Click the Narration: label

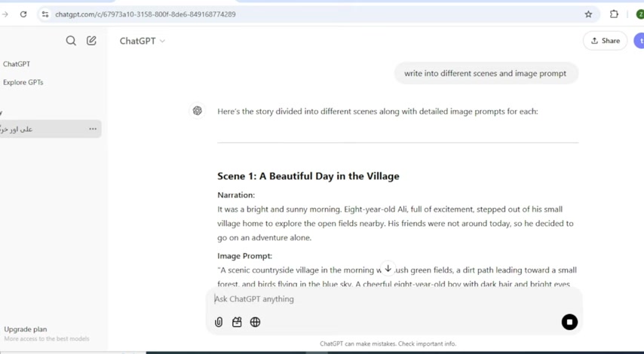(x=236, y=195)
